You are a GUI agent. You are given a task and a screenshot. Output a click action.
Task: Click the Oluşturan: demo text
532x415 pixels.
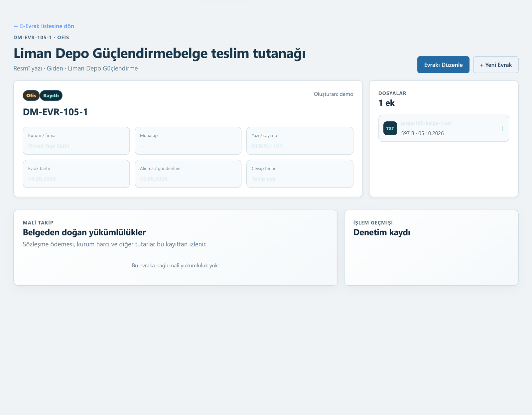coord(333,94)
